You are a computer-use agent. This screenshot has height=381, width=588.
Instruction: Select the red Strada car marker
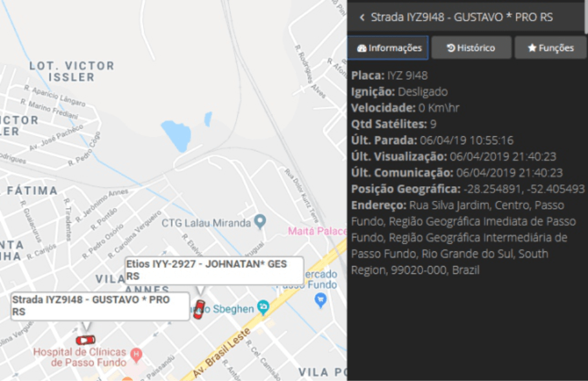[86, 340]
